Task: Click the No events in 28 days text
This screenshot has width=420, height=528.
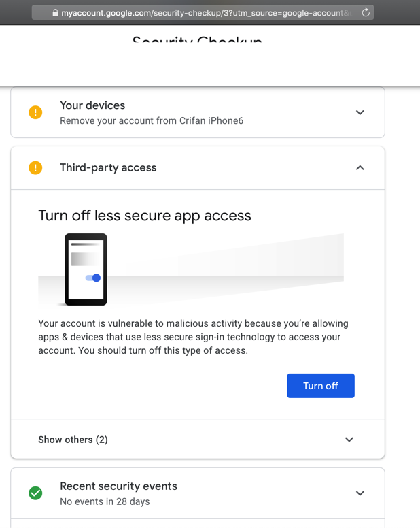Action: point(105,501)
